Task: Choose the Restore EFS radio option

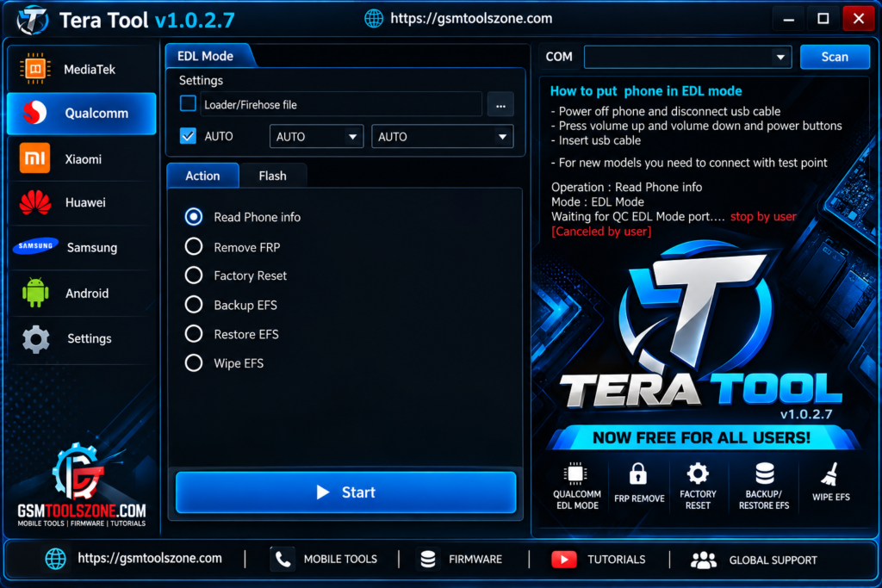Action: (x=194, y=334)
